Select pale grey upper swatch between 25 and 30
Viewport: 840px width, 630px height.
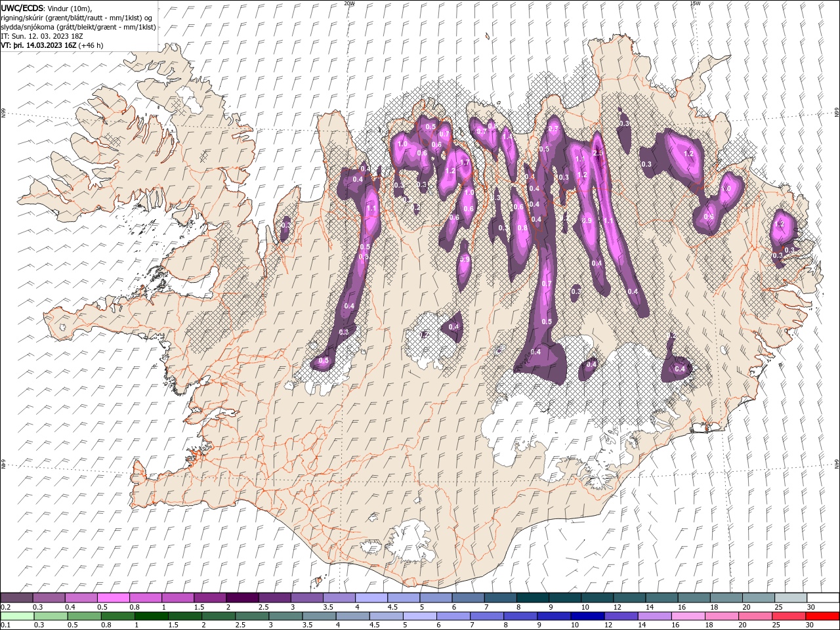[790, 598]
